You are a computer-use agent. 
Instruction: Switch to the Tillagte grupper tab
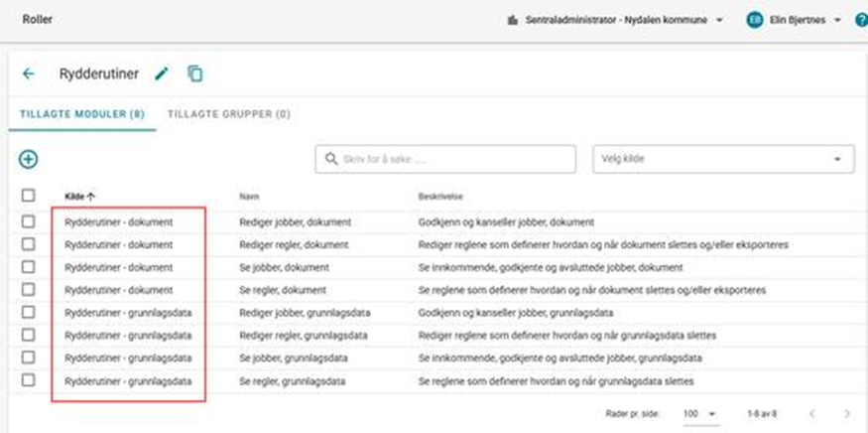(x=228, y=114)
